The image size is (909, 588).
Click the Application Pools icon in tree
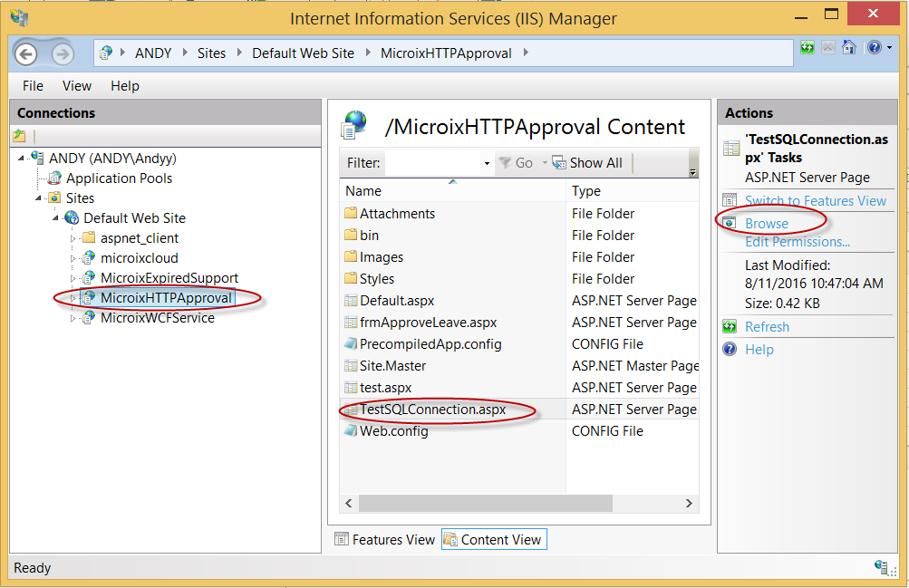click(54, 178)
